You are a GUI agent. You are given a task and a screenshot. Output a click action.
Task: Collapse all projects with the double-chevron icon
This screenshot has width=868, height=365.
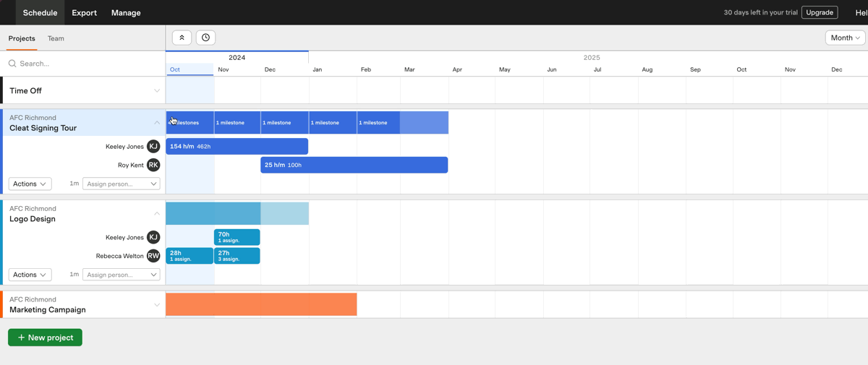[182, 38]
